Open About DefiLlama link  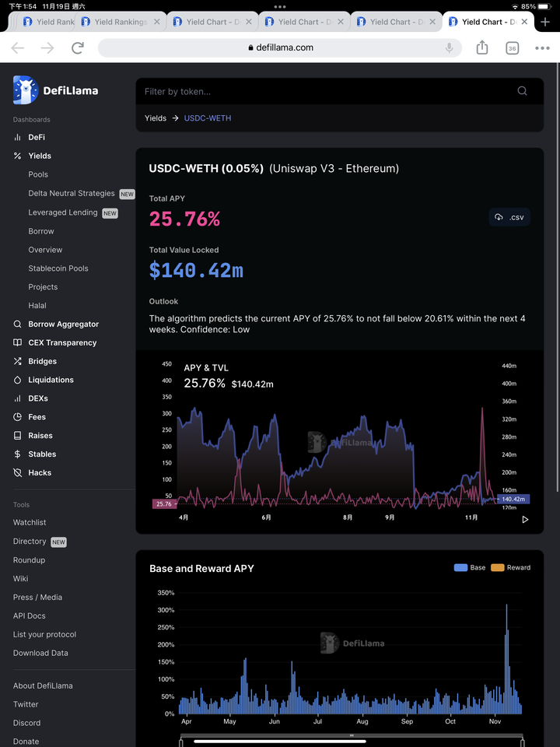pyautogui.click(x=43, y=686)
